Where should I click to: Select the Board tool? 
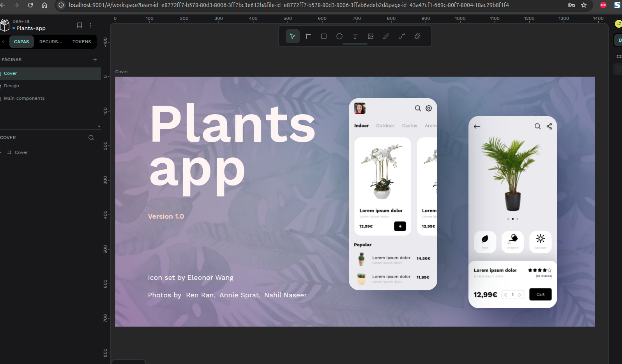[x=308, y=36]
